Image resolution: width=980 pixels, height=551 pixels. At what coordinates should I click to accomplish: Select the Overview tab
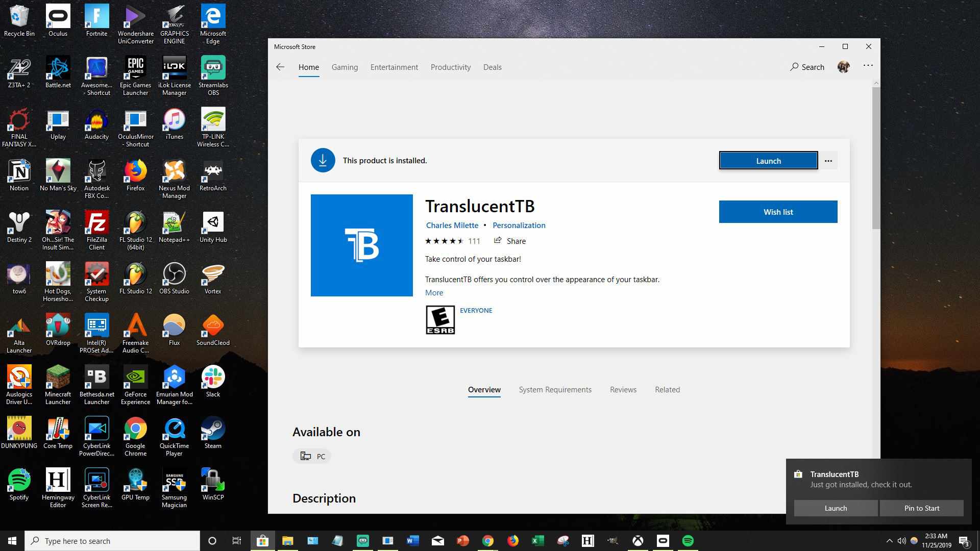484,389
